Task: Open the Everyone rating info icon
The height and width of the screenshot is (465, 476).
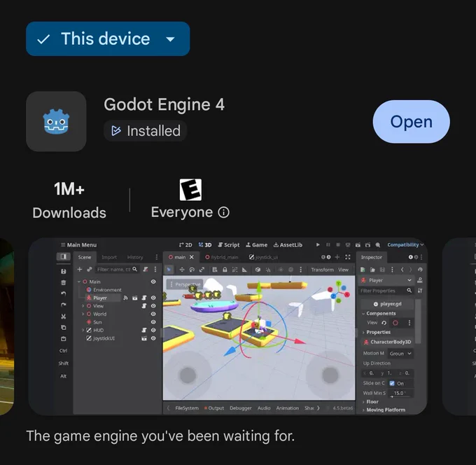Action: coord(223,212)
